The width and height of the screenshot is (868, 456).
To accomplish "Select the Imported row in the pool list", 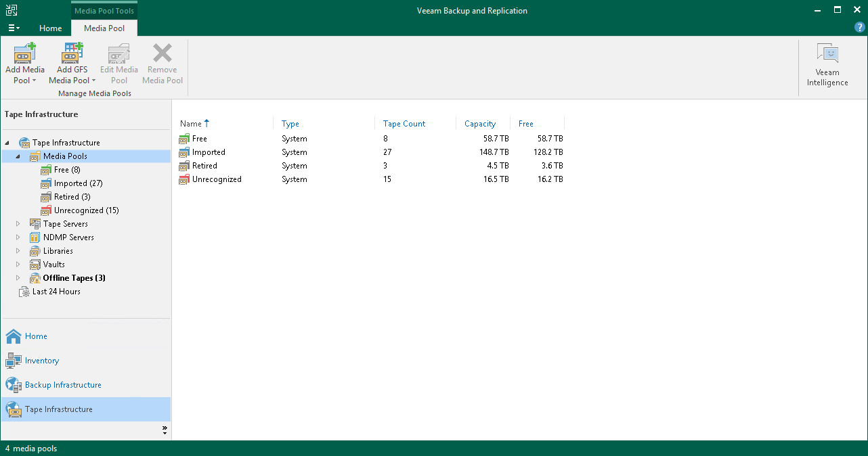I will tap(209, 152).
